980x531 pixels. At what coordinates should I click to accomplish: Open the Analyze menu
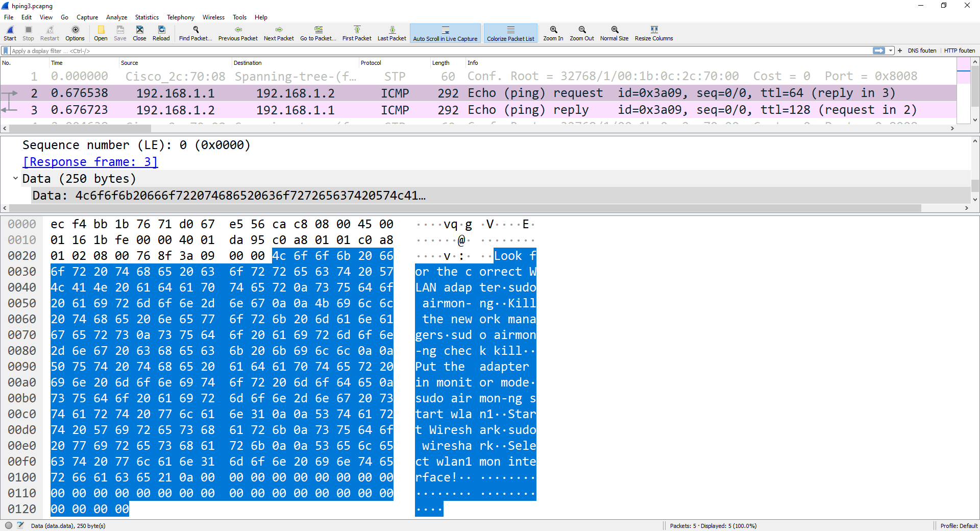tap(116, 17)
